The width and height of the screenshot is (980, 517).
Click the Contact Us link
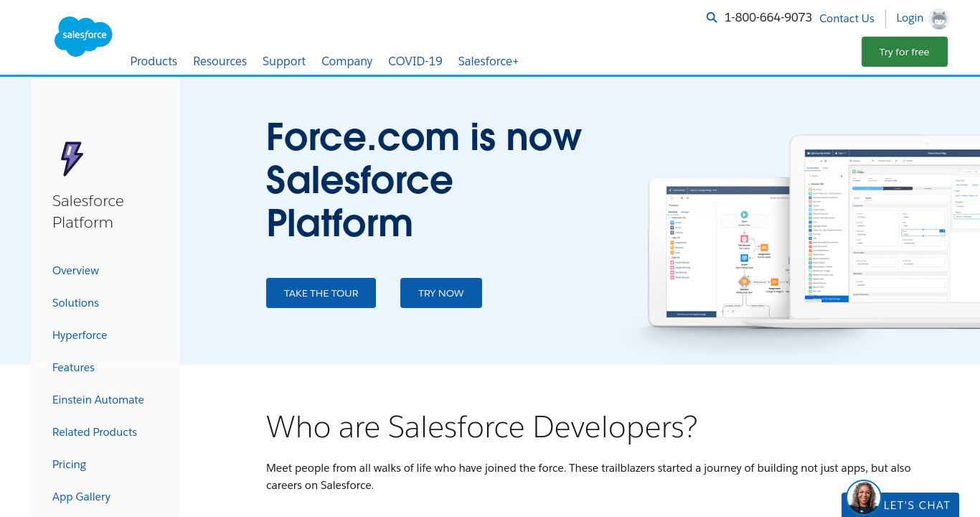(x=847, y=19)
